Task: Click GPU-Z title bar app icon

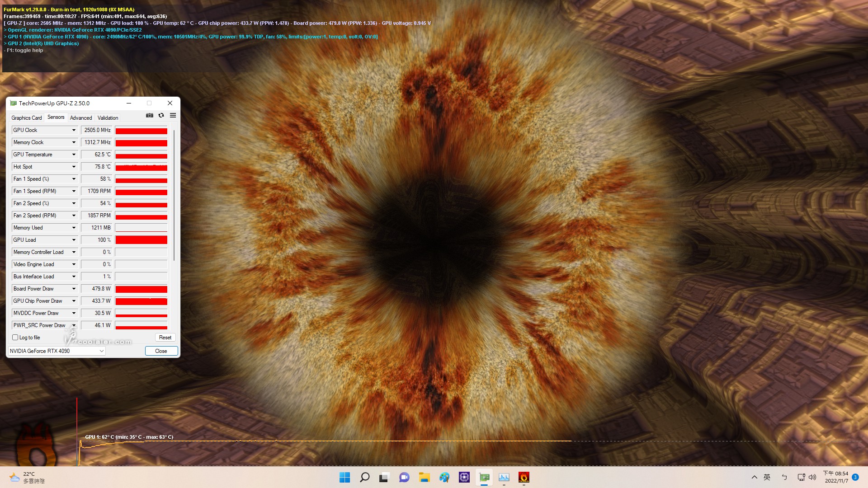Action: (13, 103)
